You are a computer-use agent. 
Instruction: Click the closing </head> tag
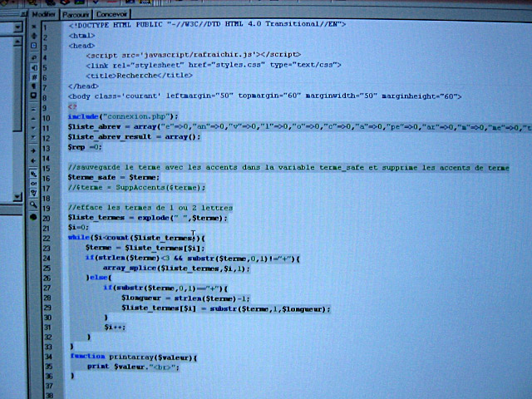(83, 86)
